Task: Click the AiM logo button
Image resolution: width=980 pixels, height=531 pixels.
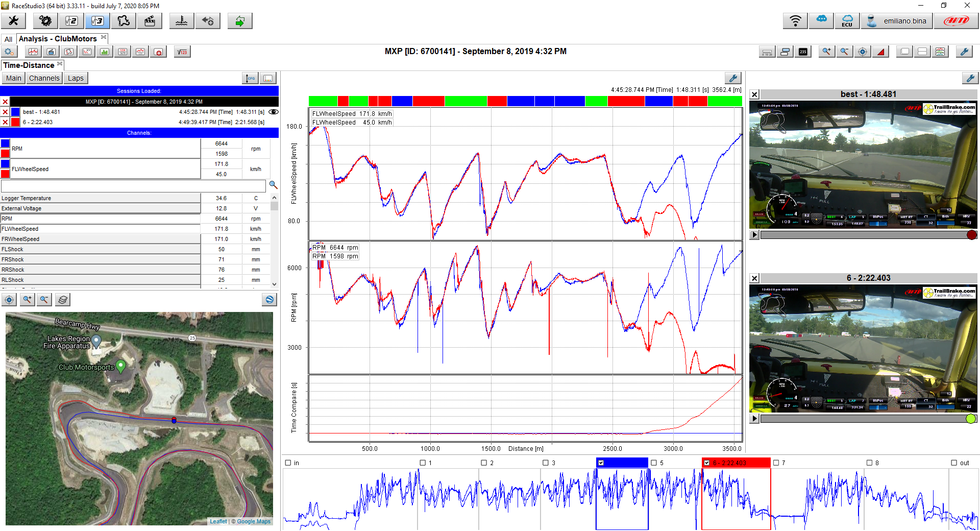Action: (956, 21)
